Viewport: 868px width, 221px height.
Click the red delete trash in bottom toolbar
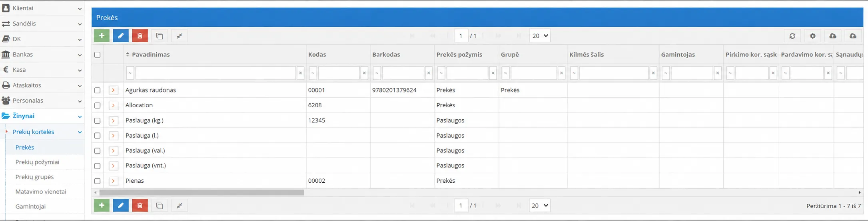[x=140, y=205]
